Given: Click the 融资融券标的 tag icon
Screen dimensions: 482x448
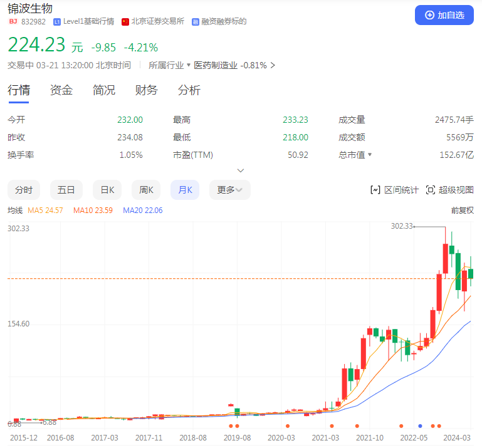Looking at the screenshot, I should coord(196,21).
